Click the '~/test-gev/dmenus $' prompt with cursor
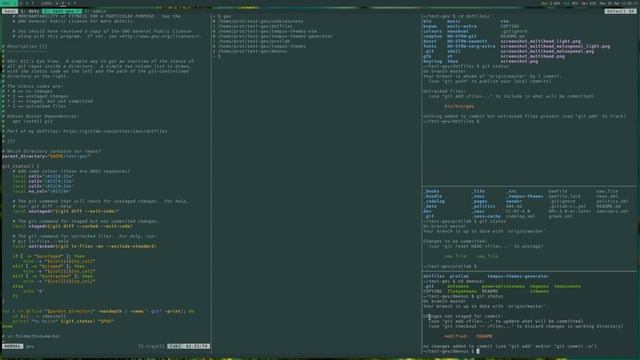Image resolution: width=640 pixels, height=360 pixels. click(x=451, y=351)
